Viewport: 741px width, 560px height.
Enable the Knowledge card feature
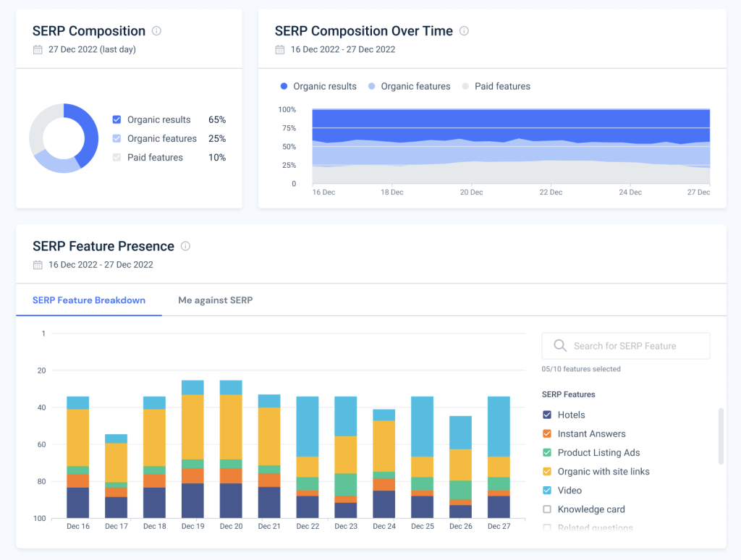coord(547,509)
